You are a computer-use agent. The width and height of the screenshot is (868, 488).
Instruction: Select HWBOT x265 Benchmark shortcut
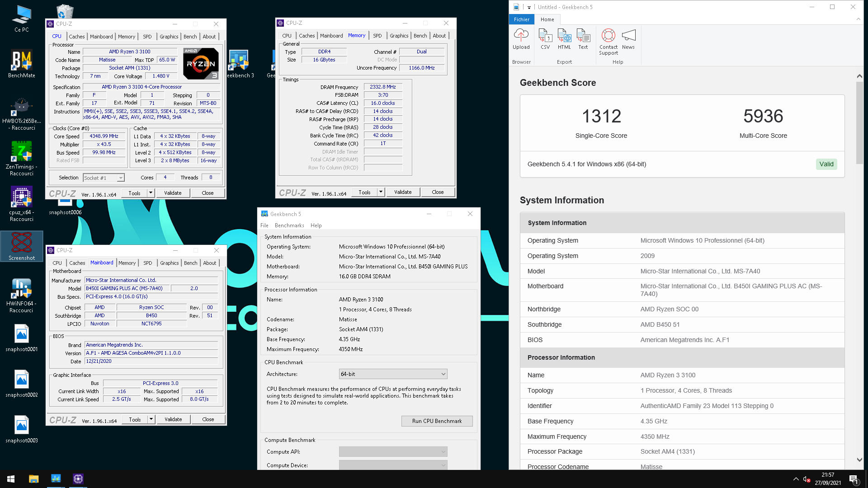tap(22, 114)
